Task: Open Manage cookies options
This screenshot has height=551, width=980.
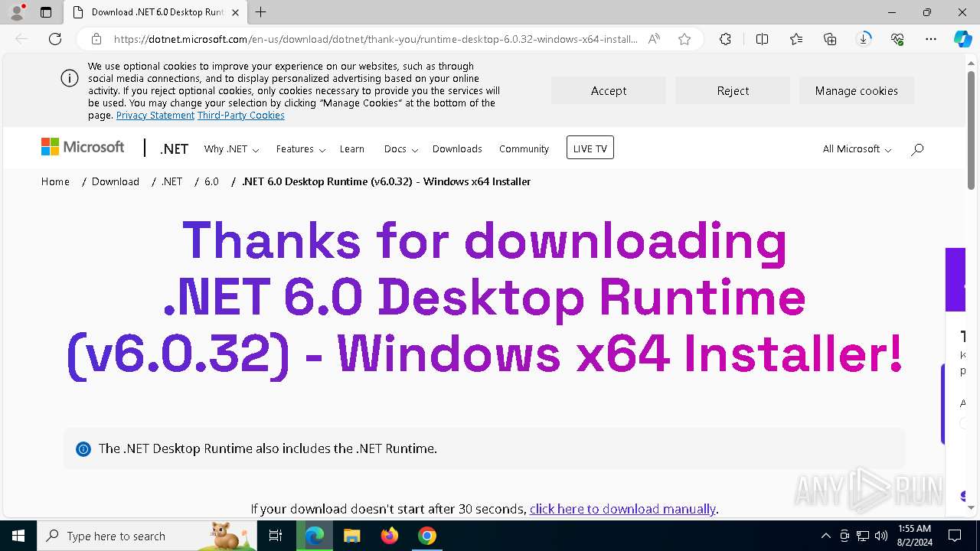Action: tap(857, 90)
